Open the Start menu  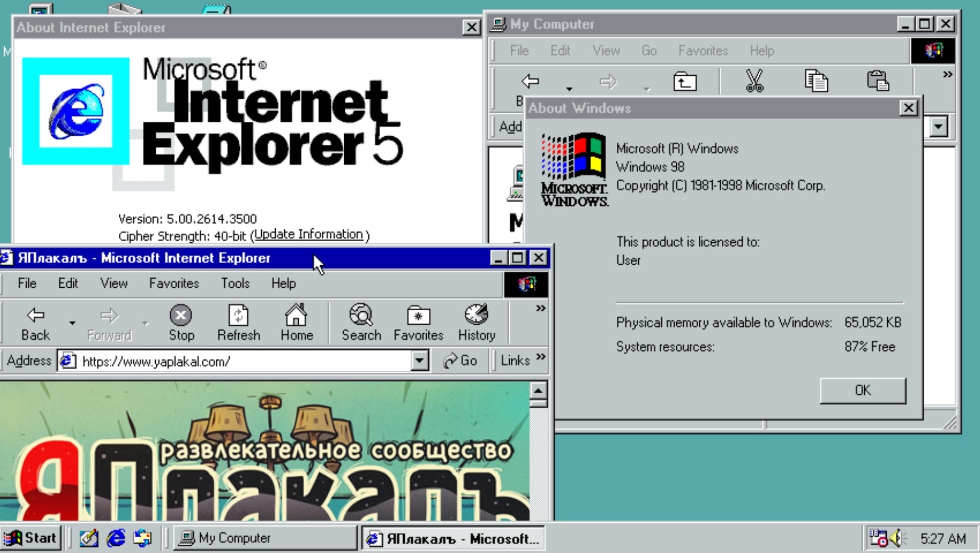pos(30,538)
